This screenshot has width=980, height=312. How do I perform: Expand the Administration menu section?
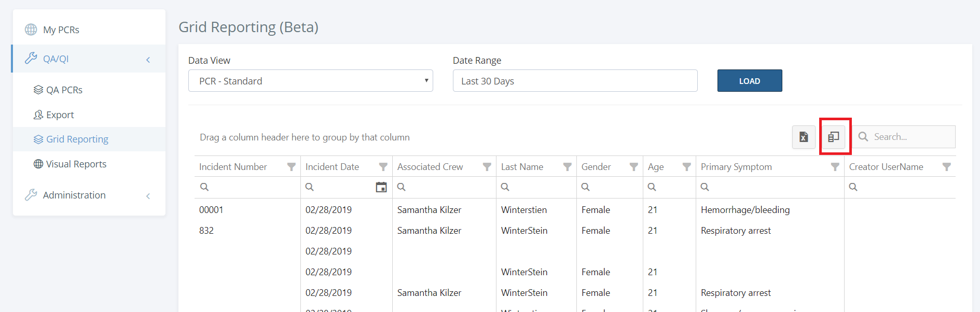pyautogui.click(x=148, y=196)
